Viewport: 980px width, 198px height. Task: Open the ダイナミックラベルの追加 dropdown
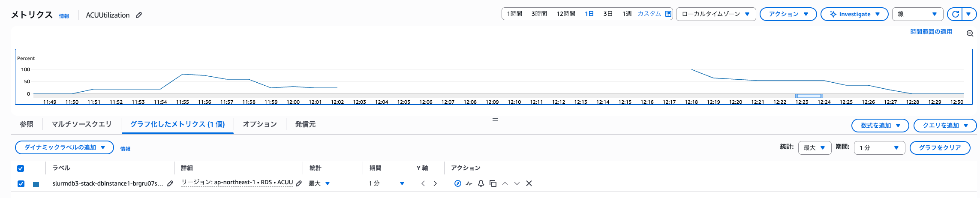64,147
